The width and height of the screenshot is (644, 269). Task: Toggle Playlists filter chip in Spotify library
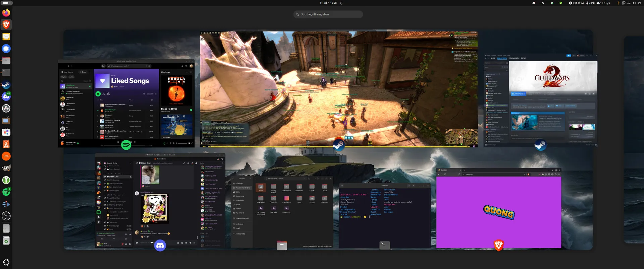[64, 77]
